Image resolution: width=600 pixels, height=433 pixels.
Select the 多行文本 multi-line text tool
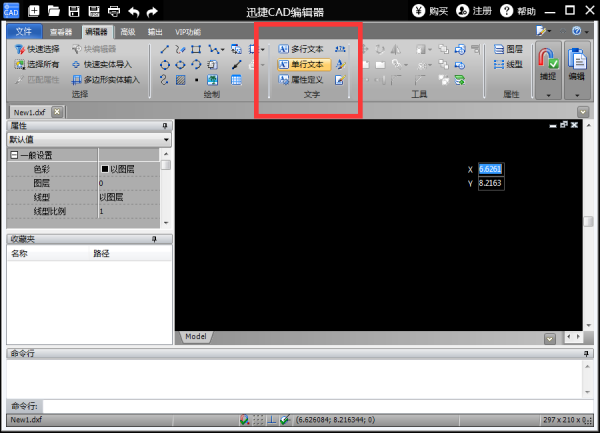click(302, 48)
